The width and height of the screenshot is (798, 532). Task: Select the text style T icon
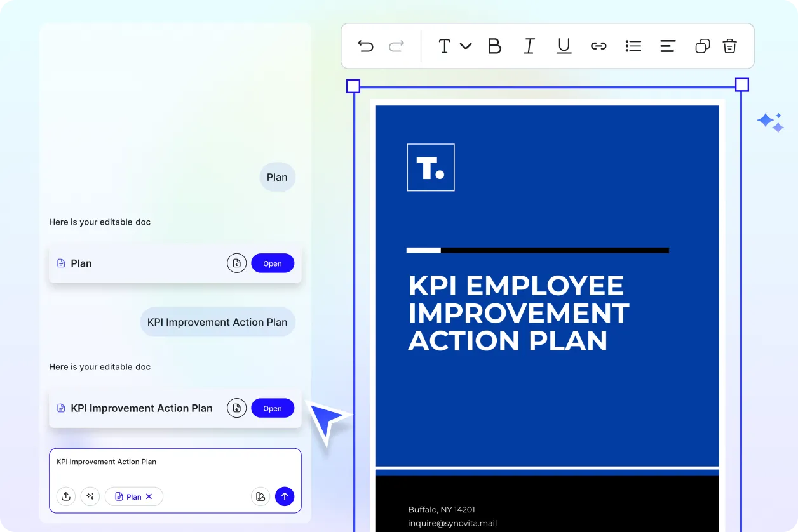point(444,46)
